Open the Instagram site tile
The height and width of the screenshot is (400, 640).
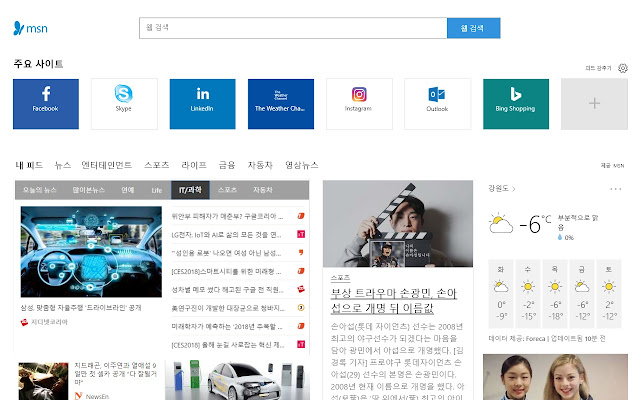point(359,104)
